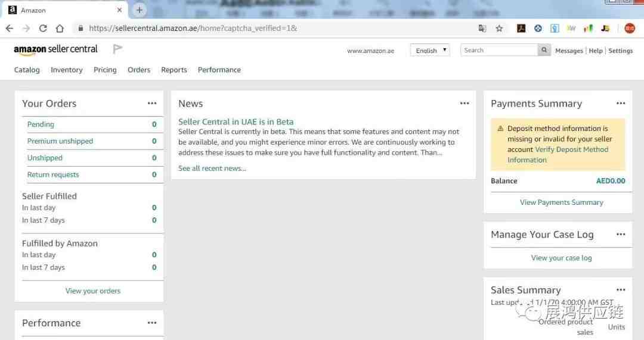Open Unshipped orders link
Screen dimensions: 644x340
[45, 158]
